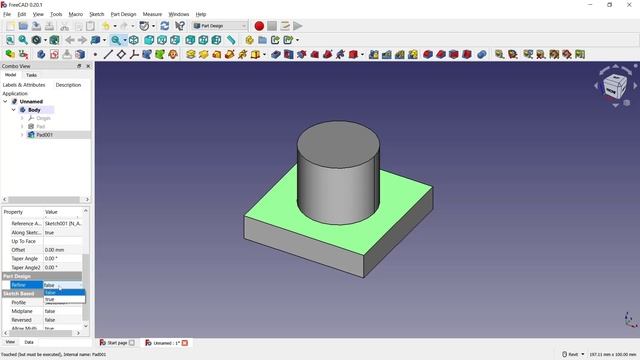Screen dimensions: 640x360
Task: Click the Fit all view icon
Action: click(10, 40)
